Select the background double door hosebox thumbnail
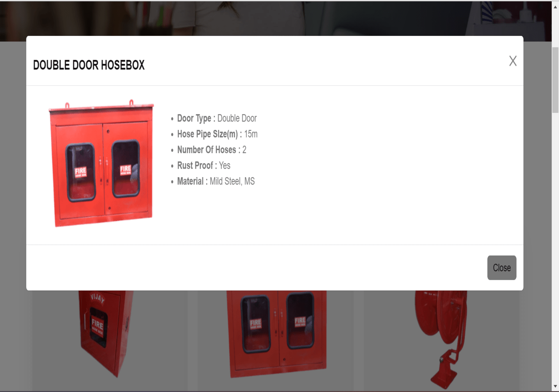Image resolution: width=559 pixels, height=392 pixels. click(x=276, y=333)
